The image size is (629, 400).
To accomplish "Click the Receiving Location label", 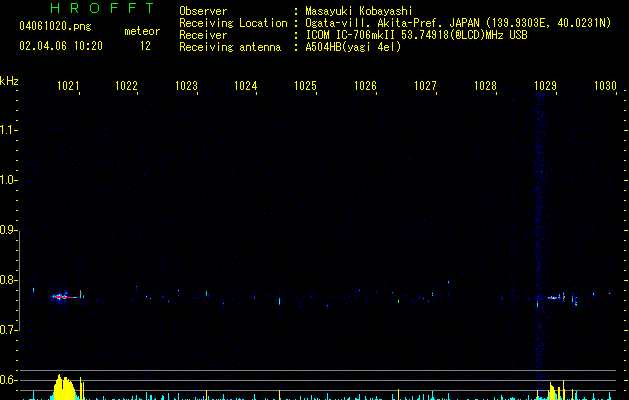I will 233,23.
